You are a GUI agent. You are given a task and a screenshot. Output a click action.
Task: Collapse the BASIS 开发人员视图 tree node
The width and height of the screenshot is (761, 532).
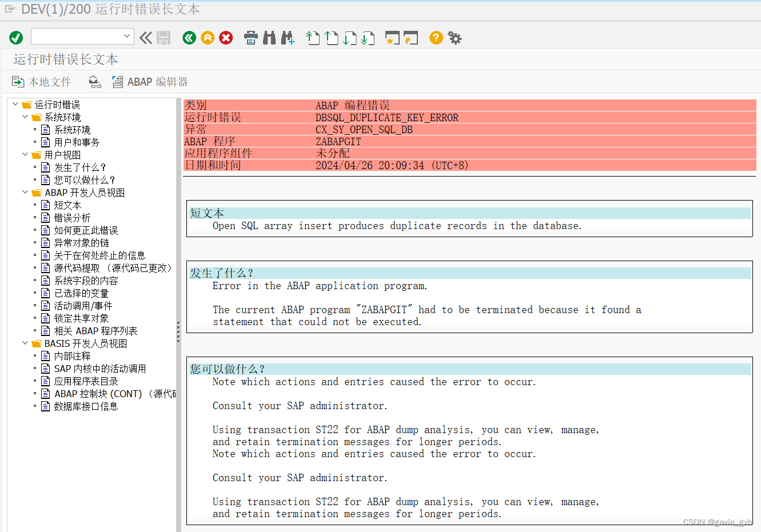(25, 343)
